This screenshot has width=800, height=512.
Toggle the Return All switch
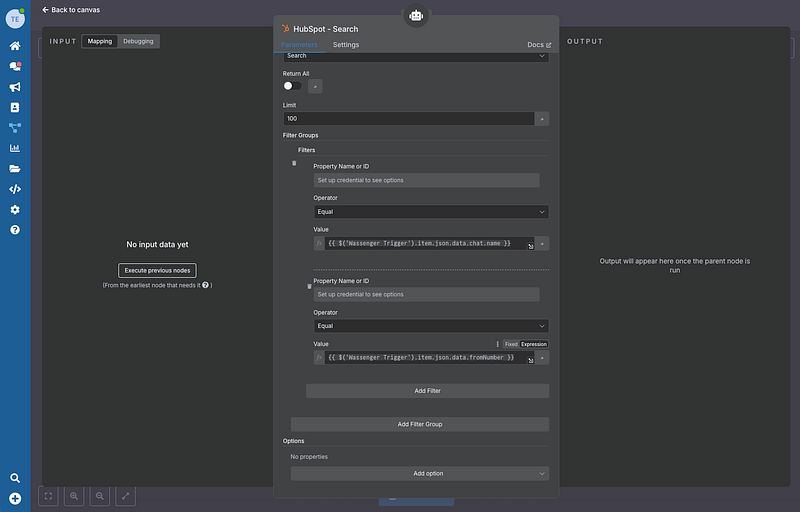point(292,86)
